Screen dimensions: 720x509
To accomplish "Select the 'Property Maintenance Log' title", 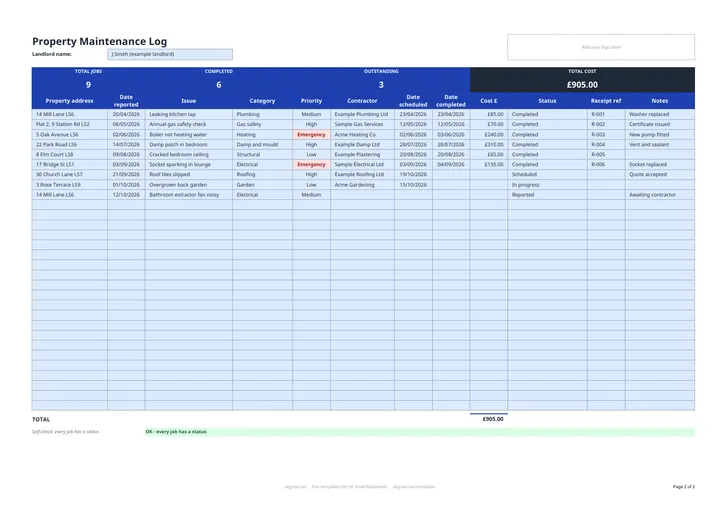I will click(x=100, y=41).
